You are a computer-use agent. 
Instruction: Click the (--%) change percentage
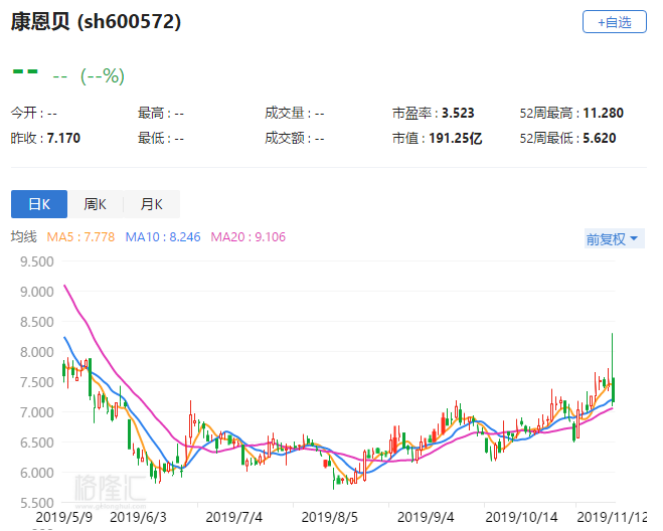(x=103, y=76)
